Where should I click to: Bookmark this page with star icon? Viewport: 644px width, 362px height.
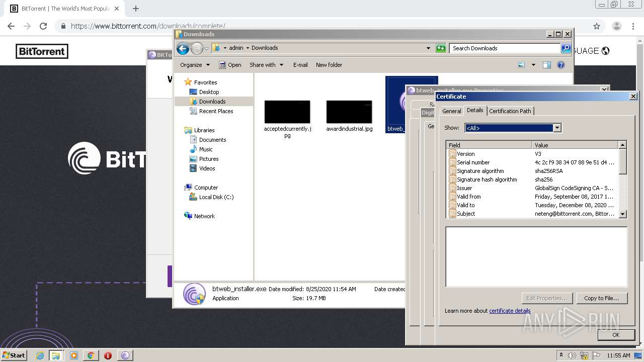pyautogui.click(x=597, y=26)
